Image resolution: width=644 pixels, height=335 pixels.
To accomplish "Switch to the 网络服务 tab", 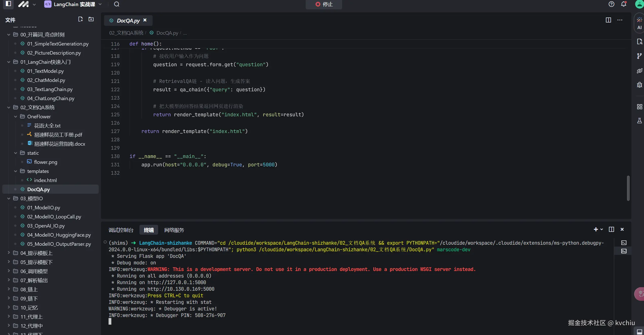I will tap(174, 230).
